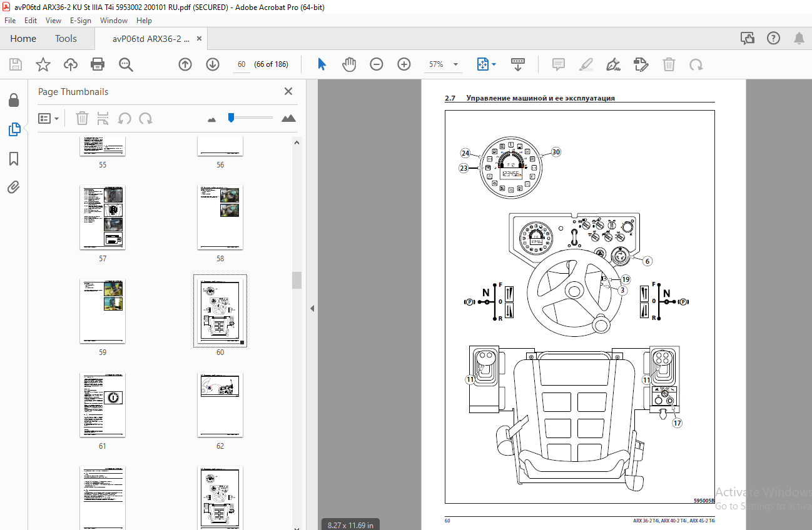Open the E-Sign menu

[x=78, y=21]
